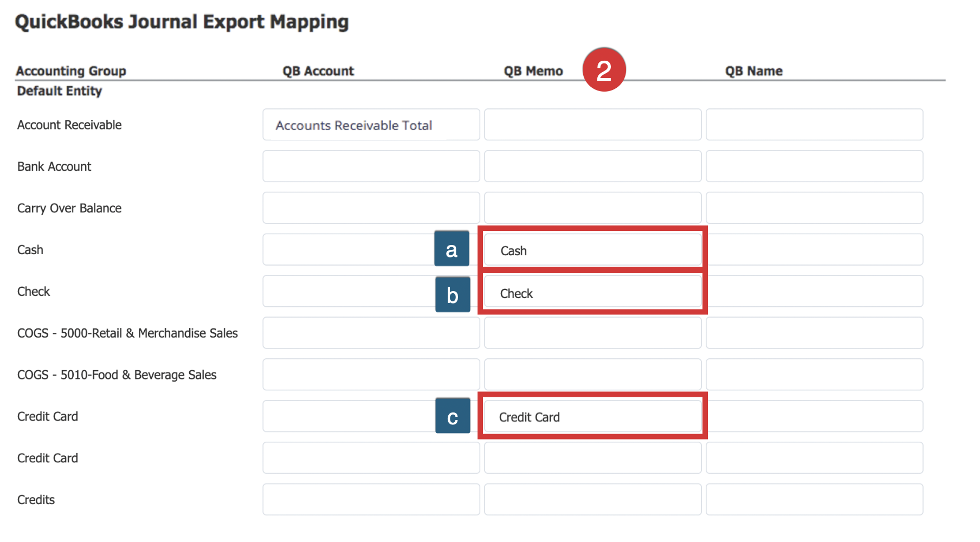Screen dimensions: 980x542
Task: Select the red numbered 2 annotation marker
Action: 604,69
